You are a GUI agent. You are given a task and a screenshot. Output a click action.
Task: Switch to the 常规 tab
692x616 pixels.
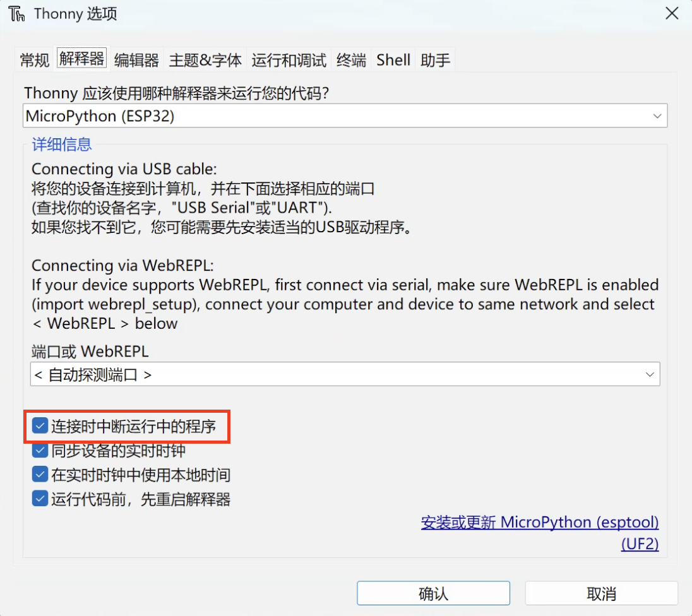(35, 61)
